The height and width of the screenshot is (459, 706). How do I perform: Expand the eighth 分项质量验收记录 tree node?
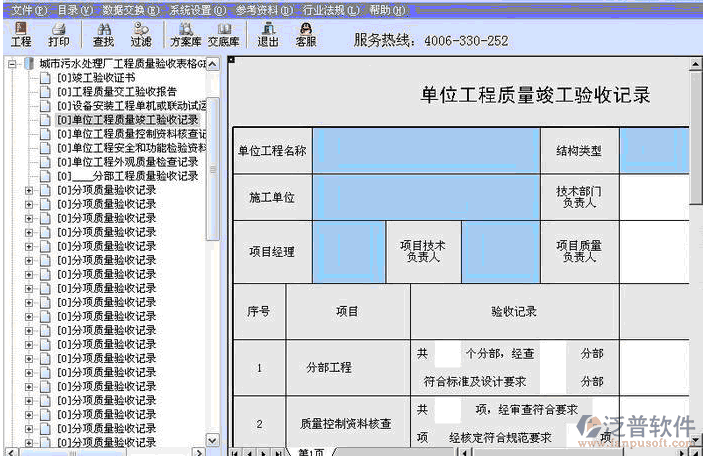pos(29,288)
